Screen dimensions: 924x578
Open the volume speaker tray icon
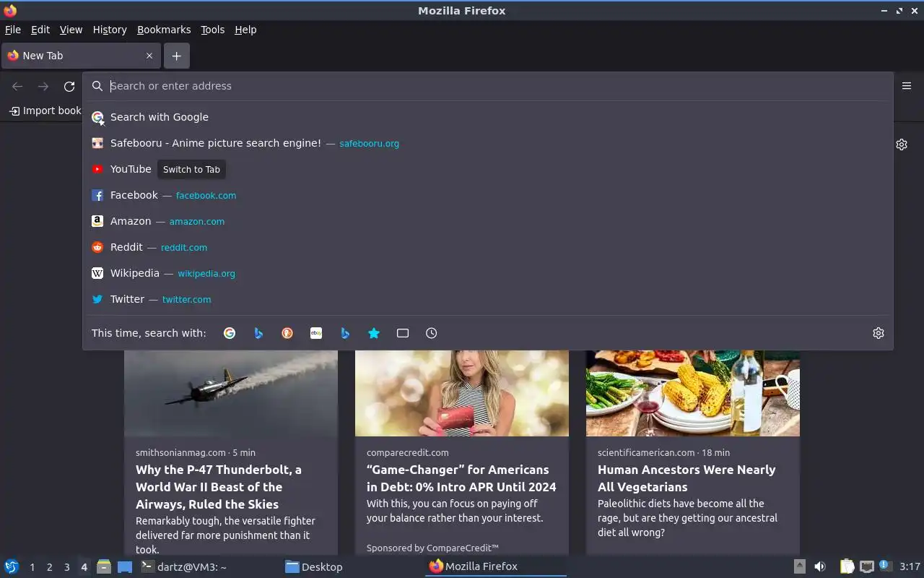coord(820,566)
